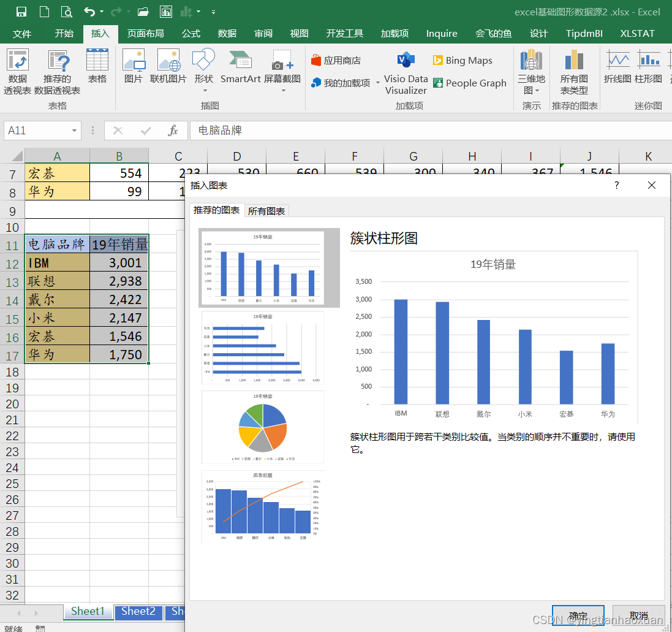Switch to Developer (开发工具) tab

pyautogui.click(x=344, y=34)
